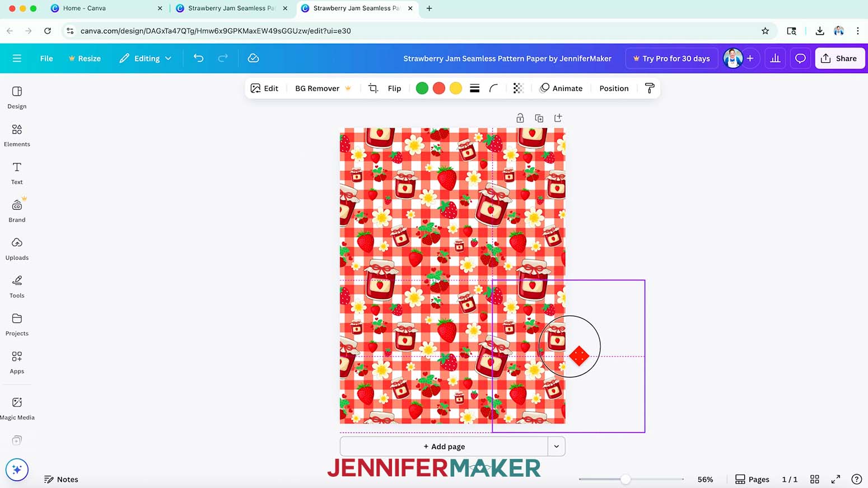Viewport: 868px width, 488px height.
Task: Click the copy style paint roller icon
Action: 650,88
